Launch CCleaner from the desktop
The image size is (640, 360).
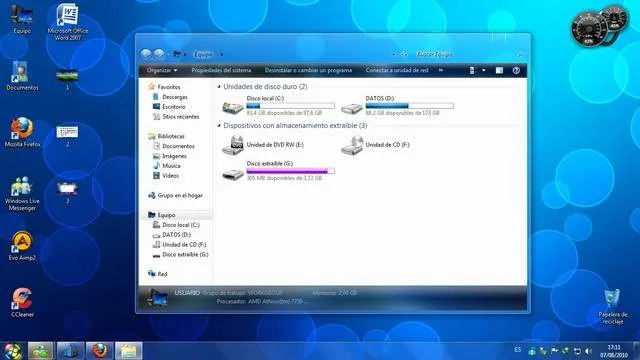tap(22, 302)
